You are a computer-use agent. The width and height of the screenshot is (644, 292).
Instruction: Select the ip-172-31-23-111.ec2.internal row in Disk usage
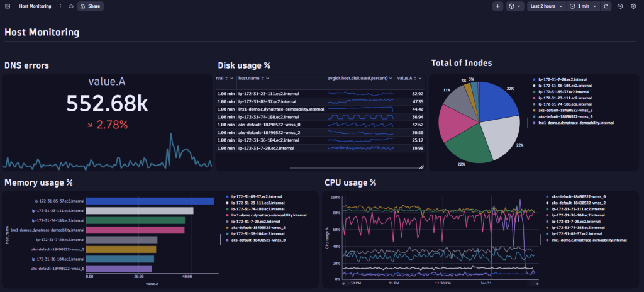[x=320, y=94]
